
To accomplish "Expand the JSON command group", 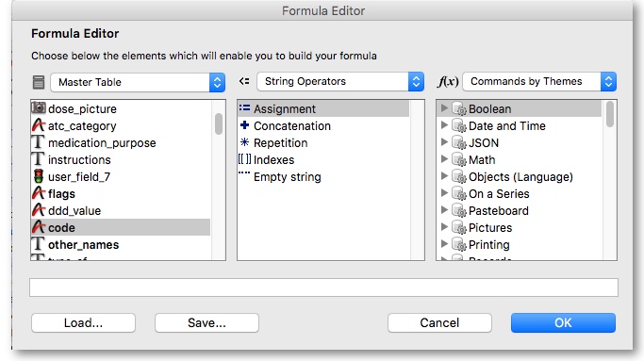I will pos(444,142).
